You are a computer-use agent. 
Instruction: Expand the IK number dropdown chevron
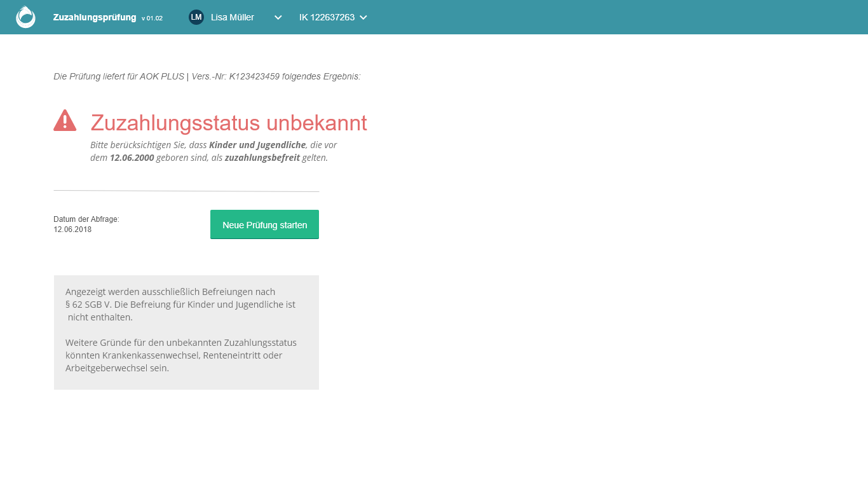coord(363,17)
